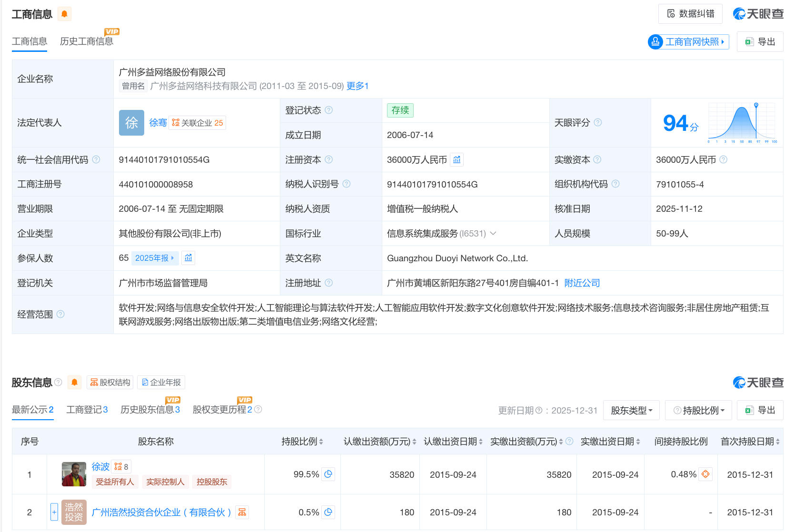The height and width of the screenshot is (532, 794).
Task: Open 持股比例 filter dropdown
Action: pyautogui.click(x=699, y=410)
